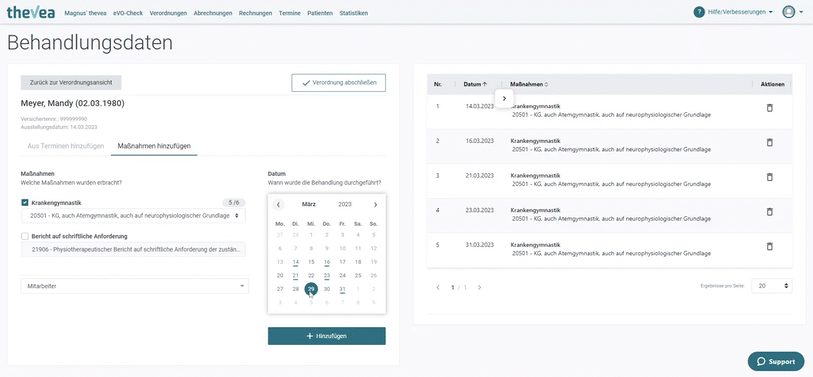Open the user profile avatar
The width and height of the screenshot is (813, 377).
(789, 12)
